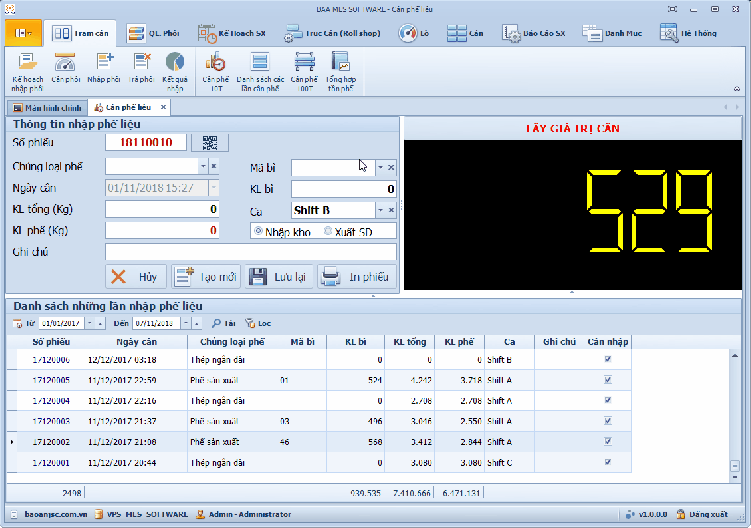This screenshot has width=751, height=528.
Task: Click the QR code button beside Số phiếu
Action: click(x=210, y=142)
